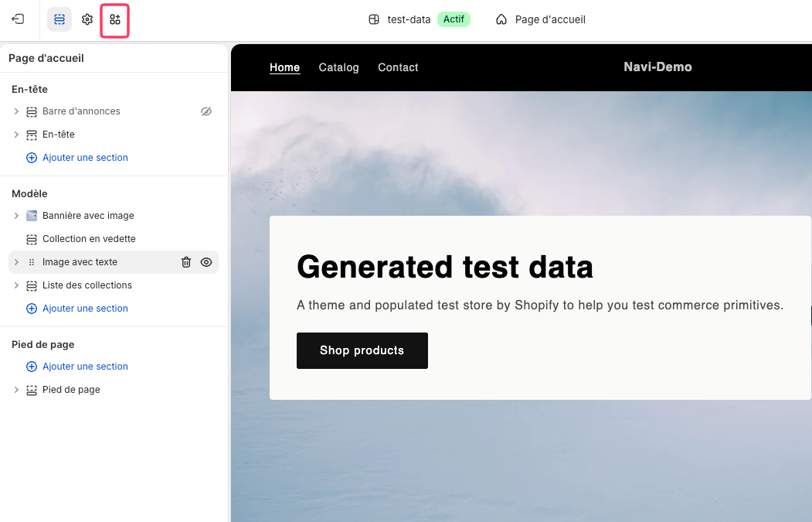
Task: Show the hidden Barre d'annonces section
Action: click(x=206, y=111)
